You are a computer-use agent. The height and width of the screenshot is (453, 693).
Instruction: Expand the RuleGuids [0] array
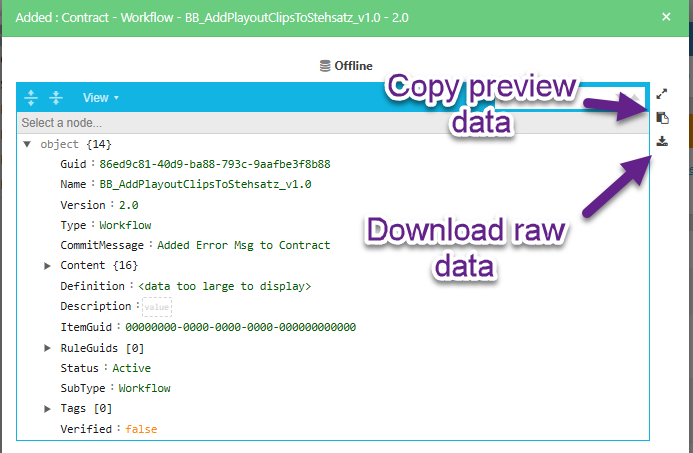click(x=47, y=347)
